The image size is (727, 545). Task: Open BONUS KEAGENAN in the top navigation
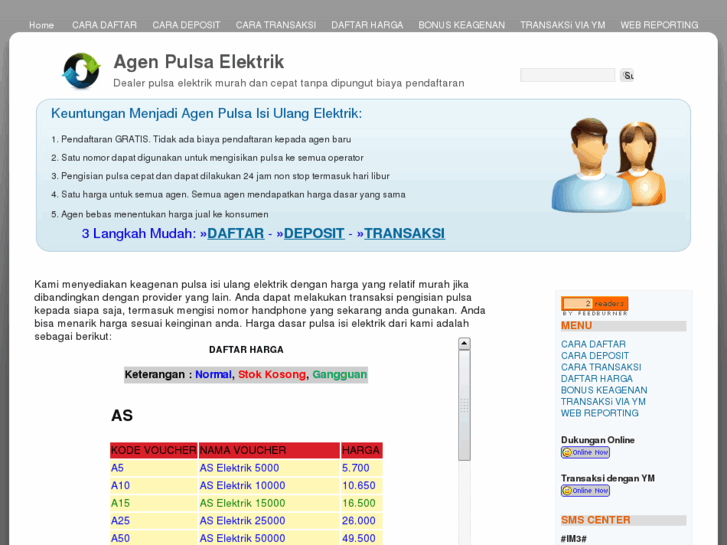[x=462, y=25]
